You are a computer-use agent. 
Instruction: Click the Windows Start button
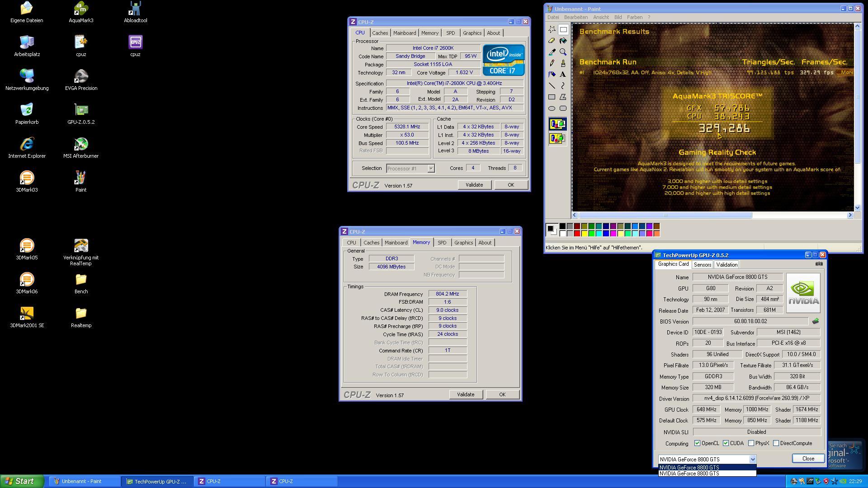coord(22,481)
